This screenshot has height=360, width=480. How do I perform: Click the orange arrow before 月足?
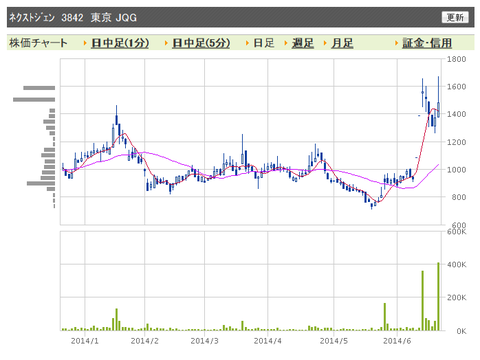[x=325, y=43]
